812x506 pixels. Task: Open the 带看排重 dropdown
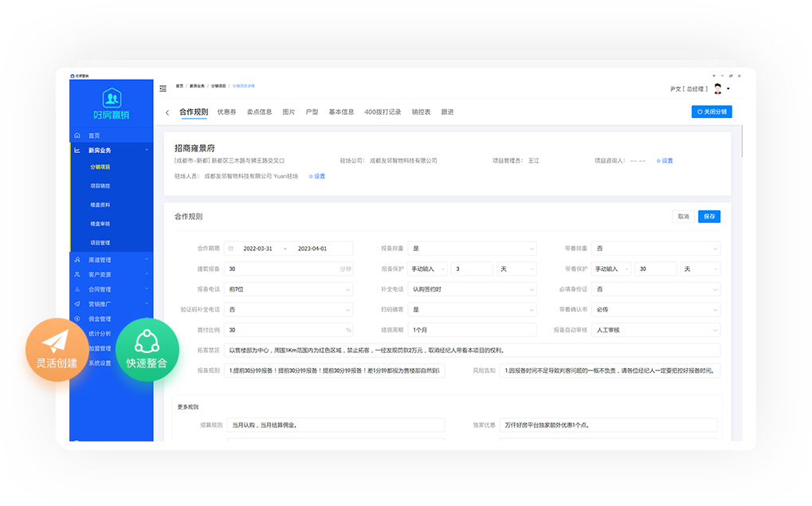pos(656,249)
